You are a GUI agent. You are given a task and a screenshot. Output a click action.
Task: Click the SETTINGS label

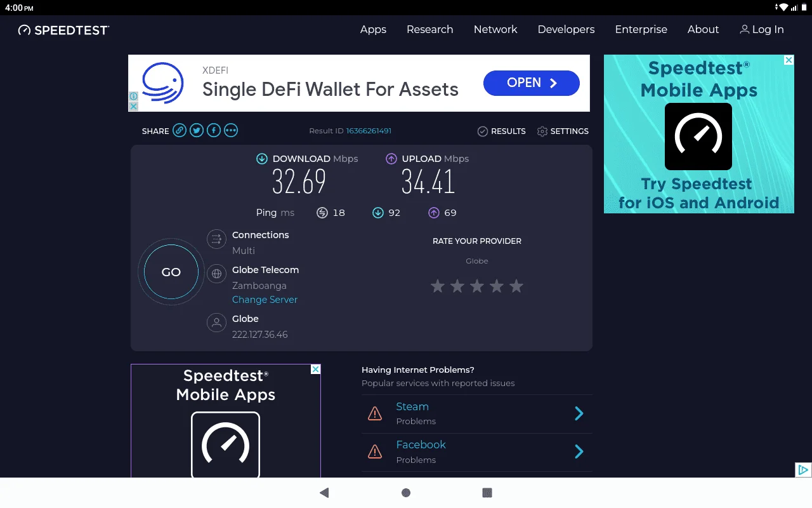(569, 131)
